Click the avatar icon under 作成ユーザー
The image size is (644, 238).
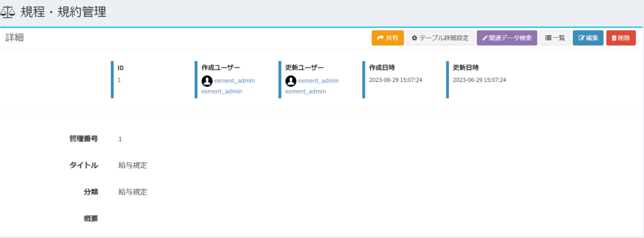(207, 81)
